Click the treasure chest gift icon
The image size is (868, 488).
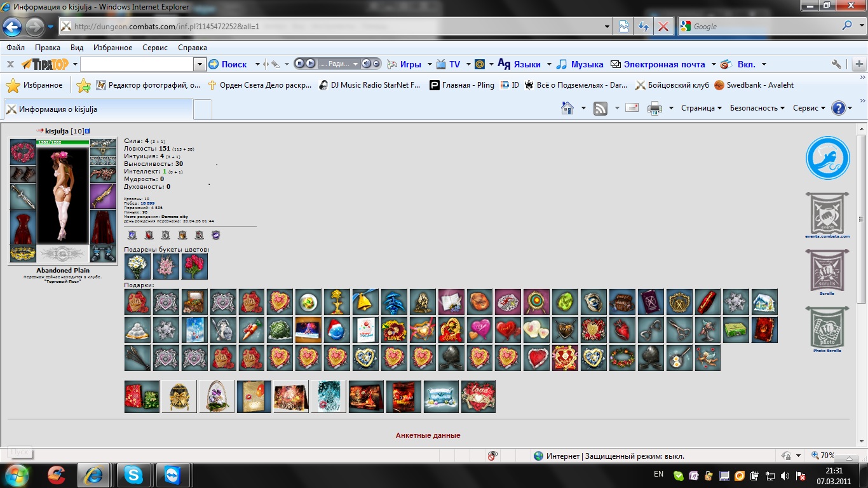tap(622, 302)
